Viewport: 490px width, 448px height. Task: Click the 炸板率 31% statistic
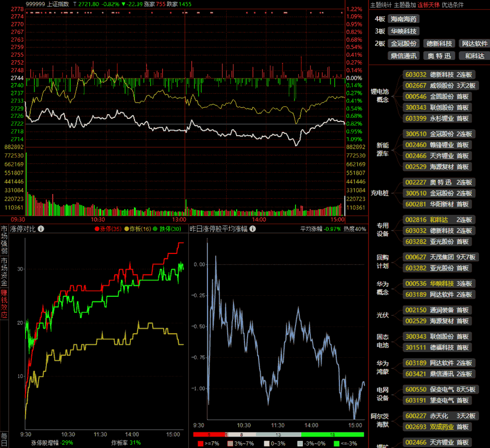[x=126, y=443]
